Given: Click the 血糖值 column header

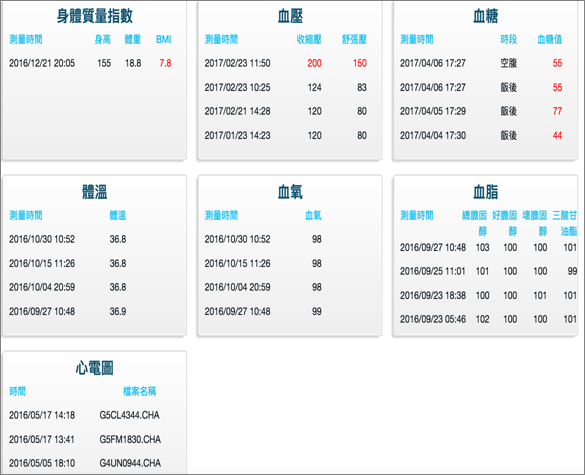Looking at the screenshot, I should 550,39.
